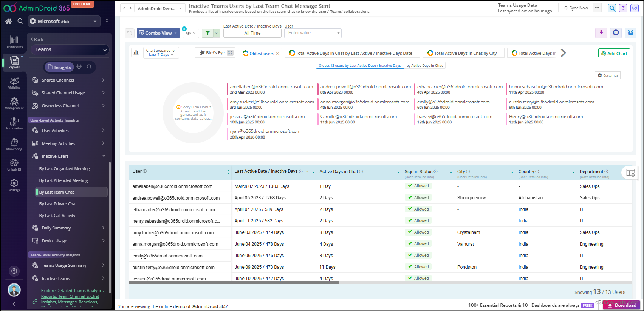Expand the Shared Channels menu
The height and width of the screenshot is (311, 644).
point(68,80)
